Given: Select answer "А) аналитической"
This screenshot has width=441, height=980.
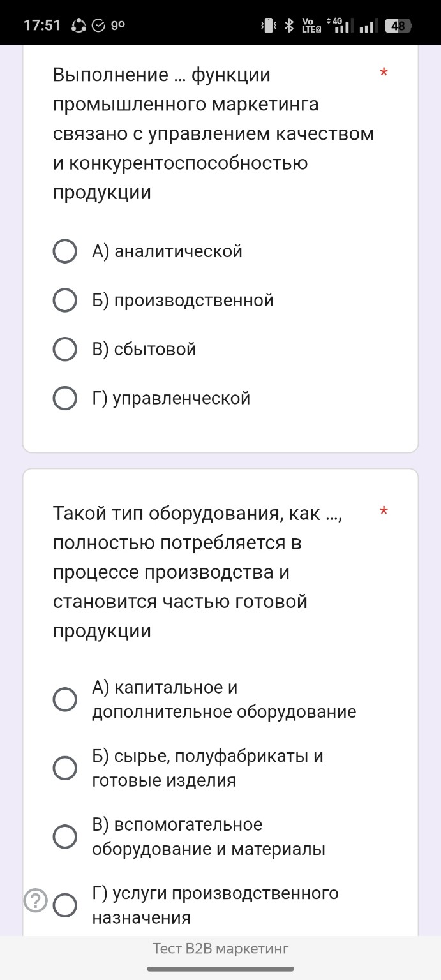Looking at the screenshot, I should click(64, 251).
